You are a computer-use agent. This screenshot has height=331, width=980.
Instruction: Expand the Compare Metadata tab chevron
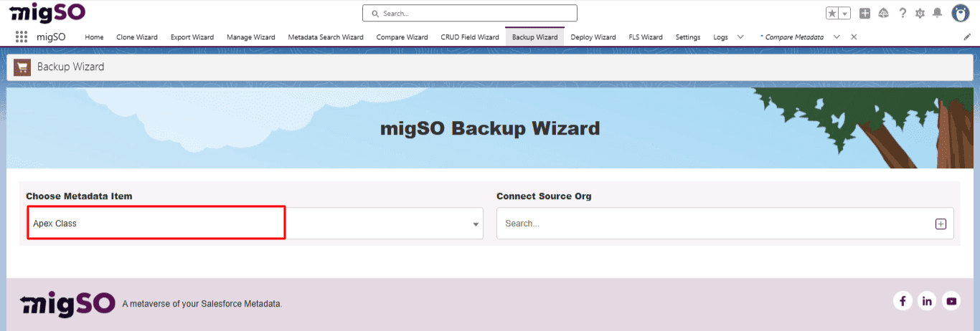[x=837, y=37]
